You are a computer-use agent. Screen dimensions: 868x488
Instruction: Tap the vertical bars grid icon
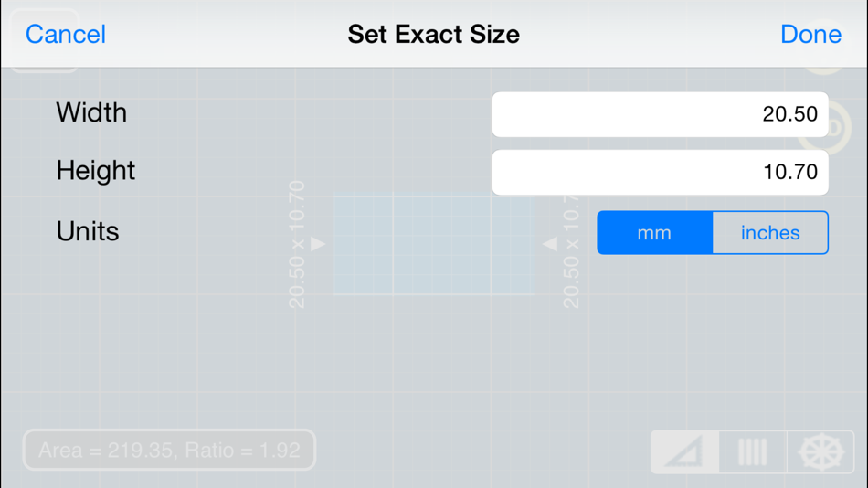(752, 451)
